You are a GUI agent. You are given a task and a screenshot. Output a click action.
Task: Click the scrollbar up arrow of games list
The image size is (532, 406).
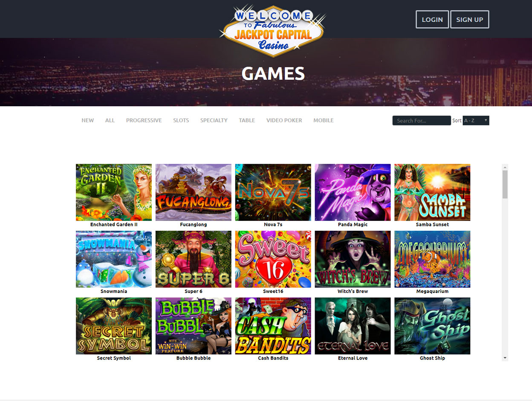tap(505, 167)
